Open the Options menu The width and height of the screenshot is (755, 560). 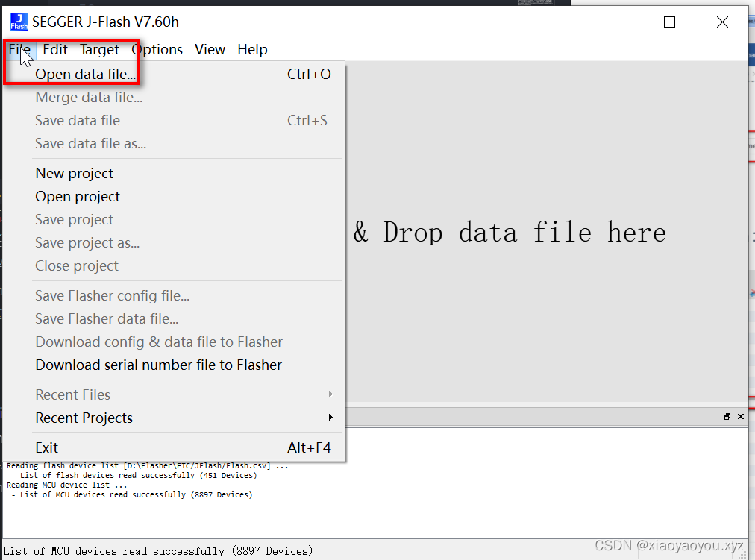[157, 49]
